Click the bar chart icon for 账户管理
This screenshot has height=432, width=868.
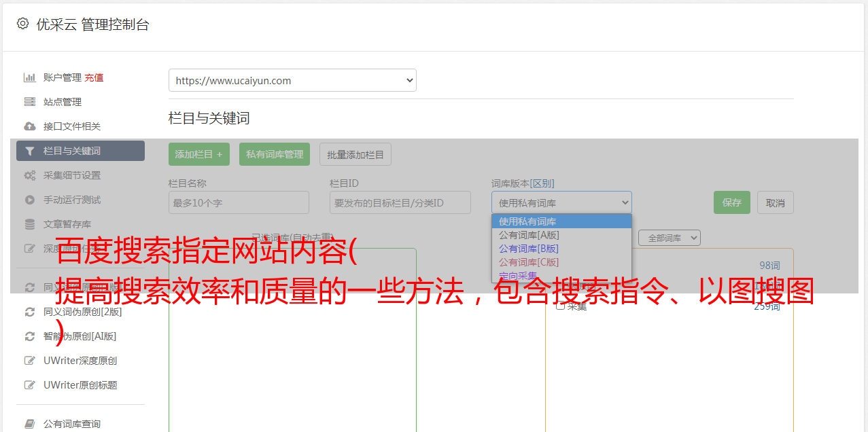(x=29, y=77)
